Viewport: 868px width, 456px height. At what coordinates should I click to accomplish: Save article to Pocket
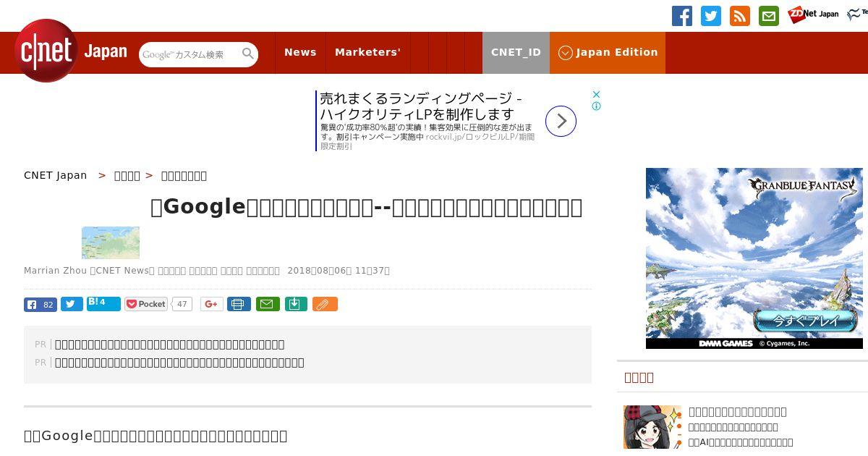(x=146, y=304)
